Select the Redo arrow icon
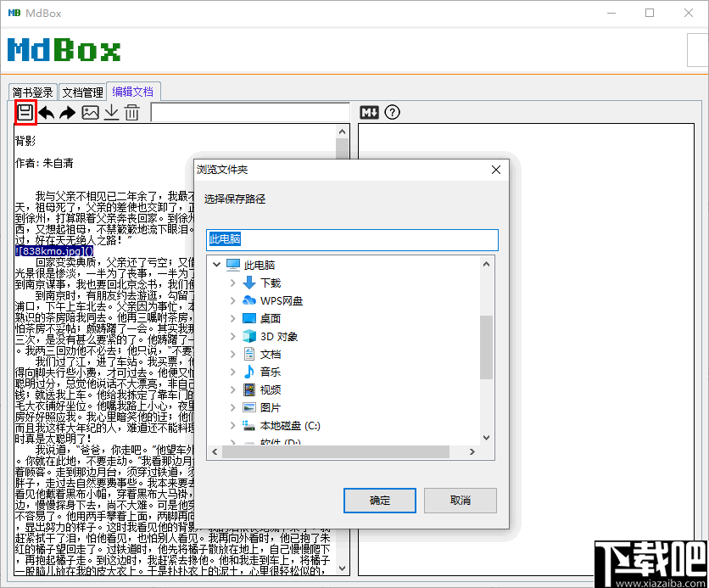Viewport: 709px width, 588px height. pyautogui.click(x=68, y=111)
